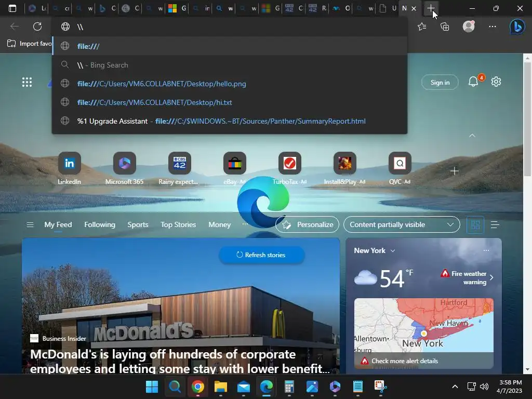Screen dimensions: 532x399
Task: Click Import favorites in bookmarks bar
Action: pyautogui.click(x=29, y=44)
